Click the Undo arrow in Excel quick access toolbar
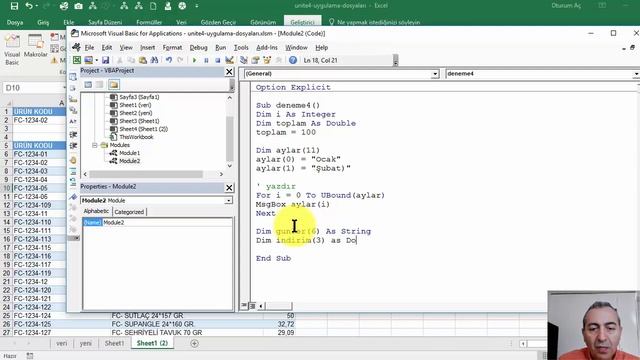This screenshot has height=360, width=640. tap(29, 6)
